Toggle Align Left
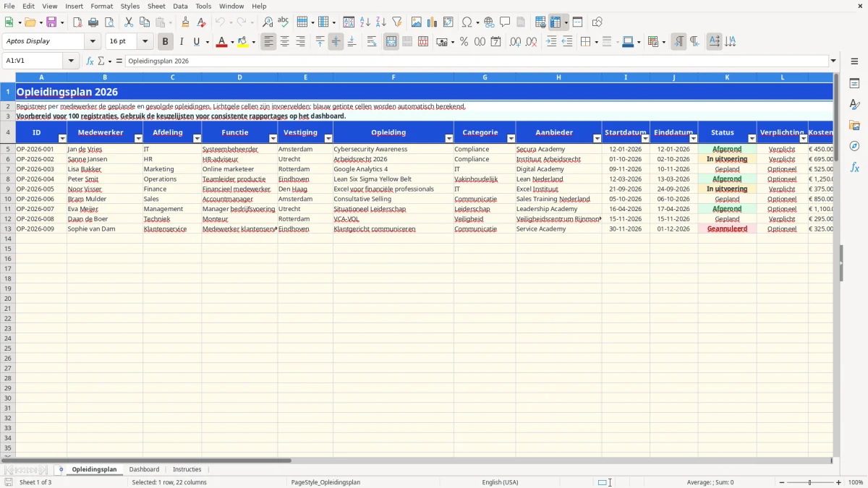868x488 pixels. point(269,42)
